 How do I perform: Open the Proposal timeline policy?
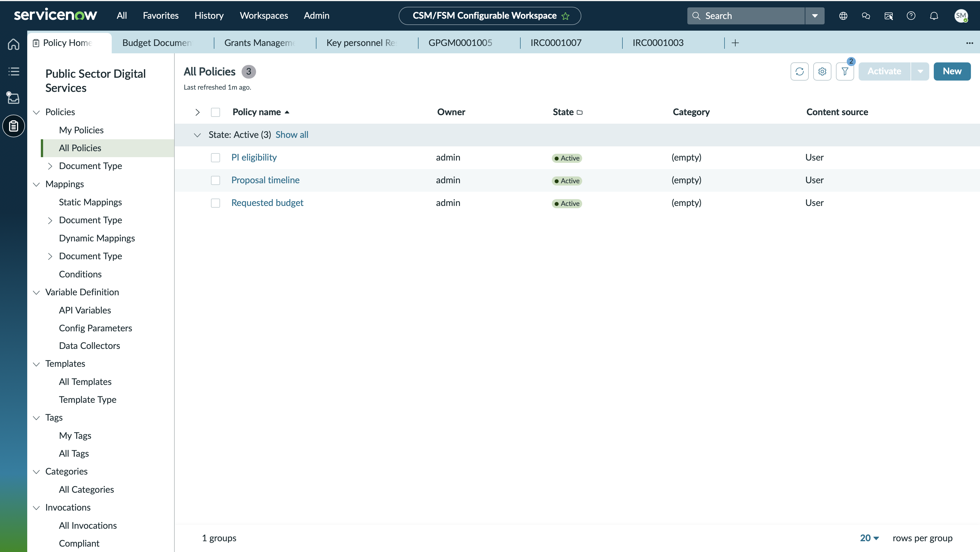(x=265, y=180)
